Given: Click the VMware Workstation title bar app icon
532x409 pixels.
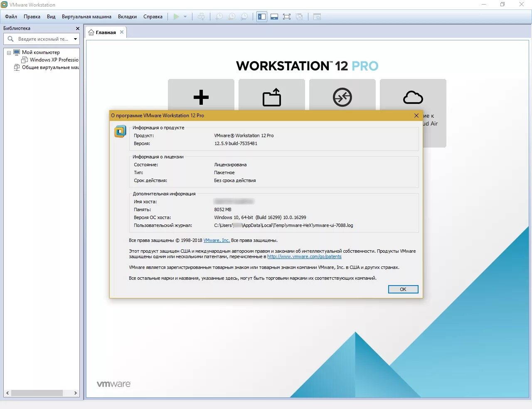Looking at the screenshot, I should (4, 5).
